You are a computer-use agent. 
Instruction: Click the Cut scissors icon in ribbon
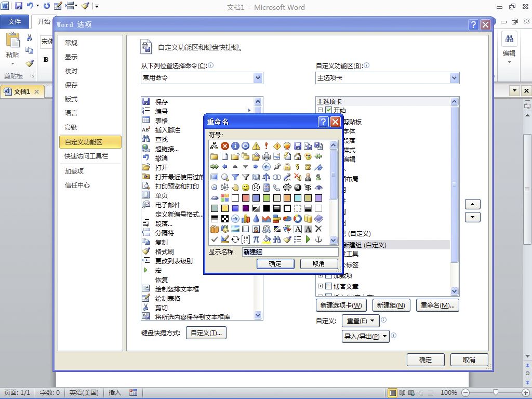[x=30, y=37]
